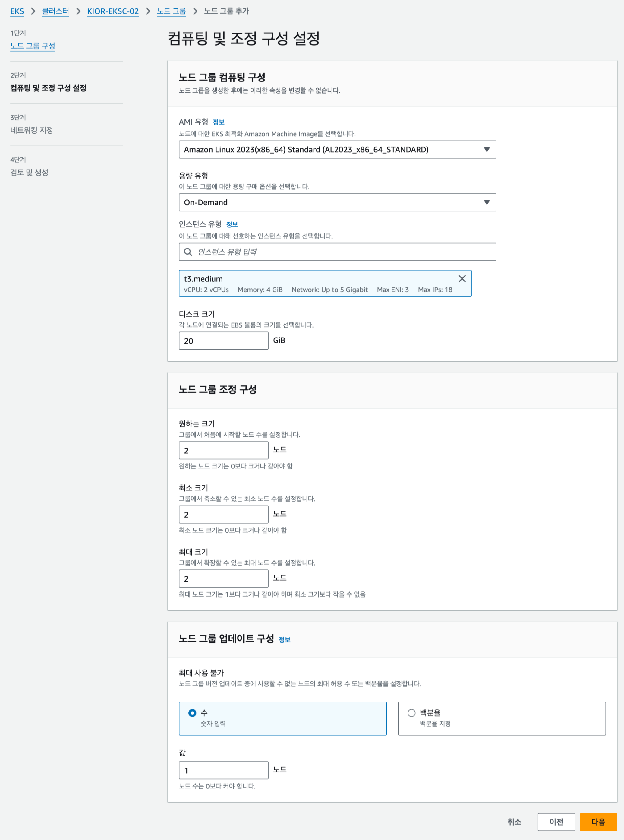Click the capacity type dropdown arrow
The image size is (624, 840).
(x=487, y=203)
